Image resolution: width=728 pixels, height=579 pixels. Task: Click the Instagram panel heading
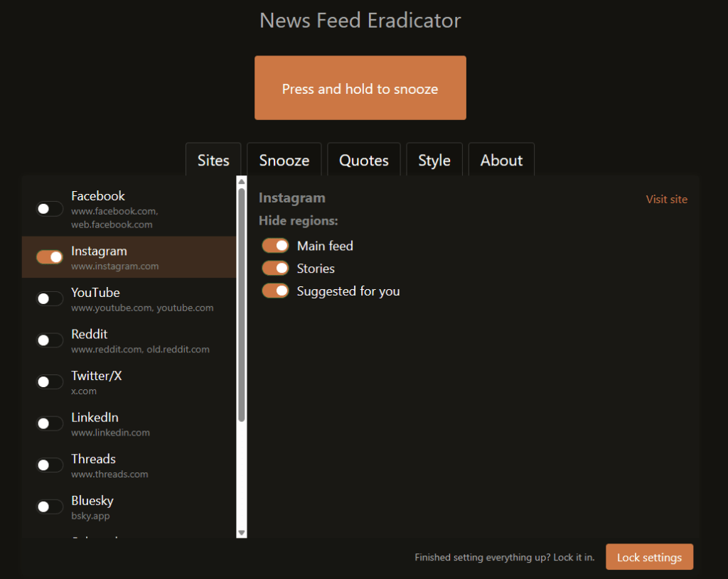[x=292, y=197]
